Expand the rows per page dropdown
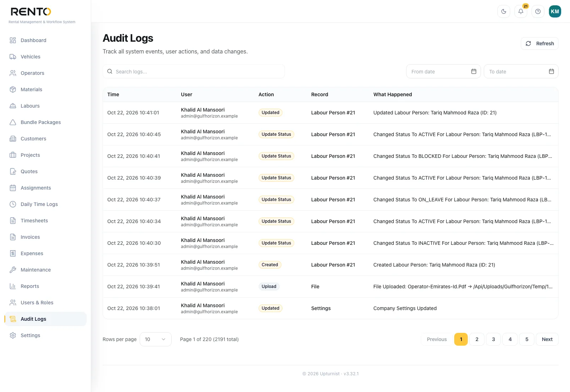Viewport: 570px width, 392px height. (156, 339)
